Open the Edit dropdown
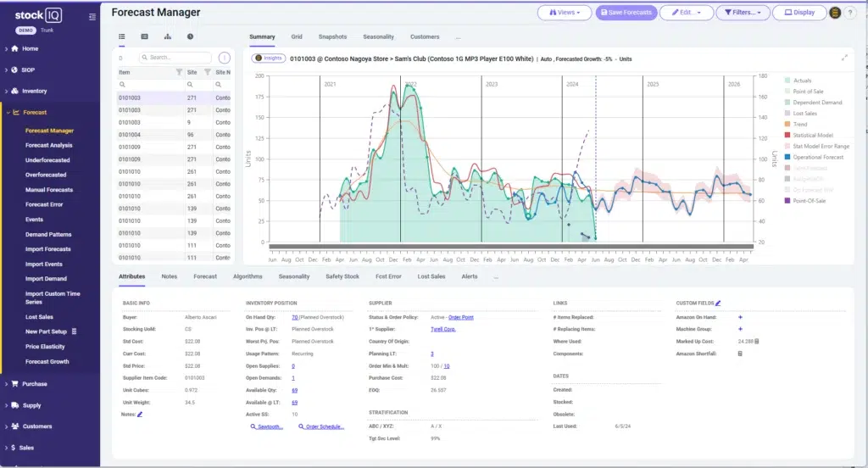 pos(686,13)
